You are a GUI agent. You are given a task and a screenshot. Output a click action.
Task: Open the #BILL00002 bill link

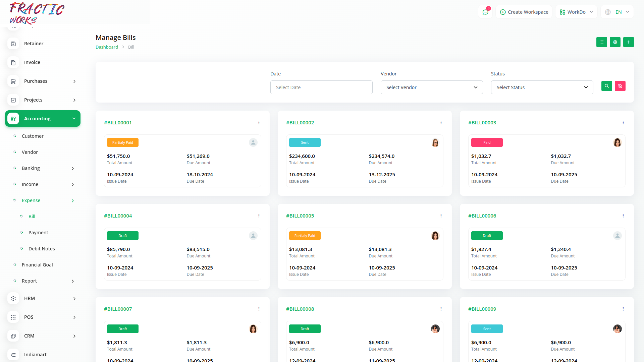pos(300,123)
